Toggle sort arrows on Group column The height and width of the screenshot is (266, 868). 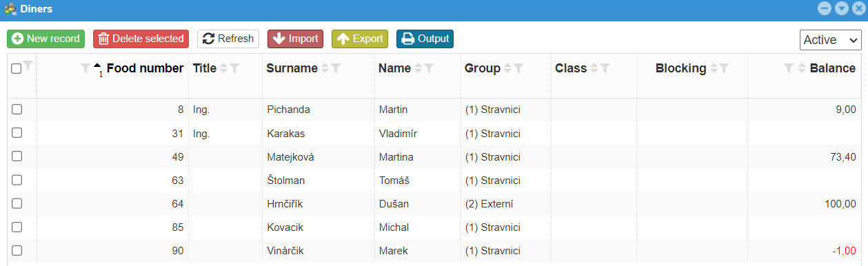[x=508, y=68]
